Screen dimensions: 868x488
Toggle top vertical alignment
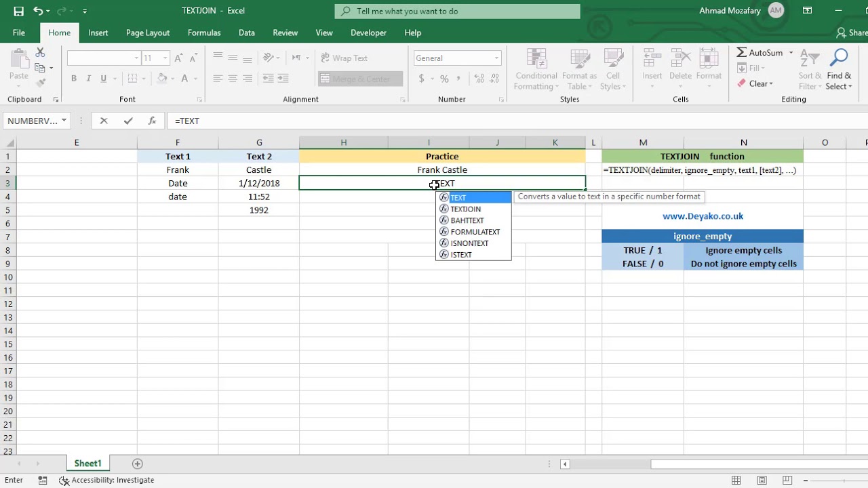tap(218, 58)
